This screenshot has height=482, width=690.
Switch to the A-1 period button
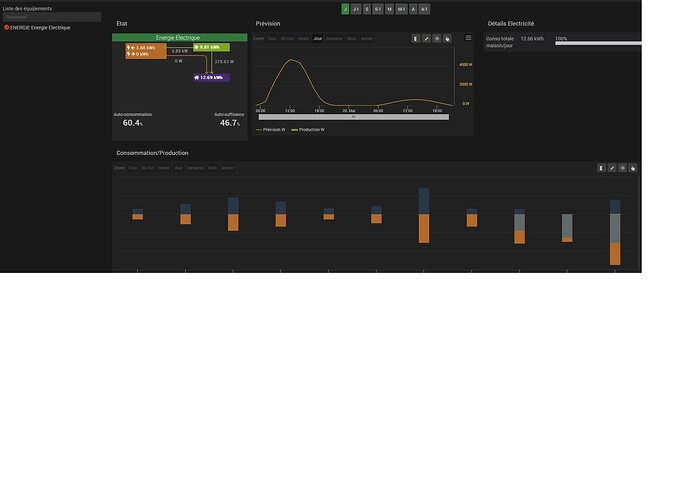(424, 9)
